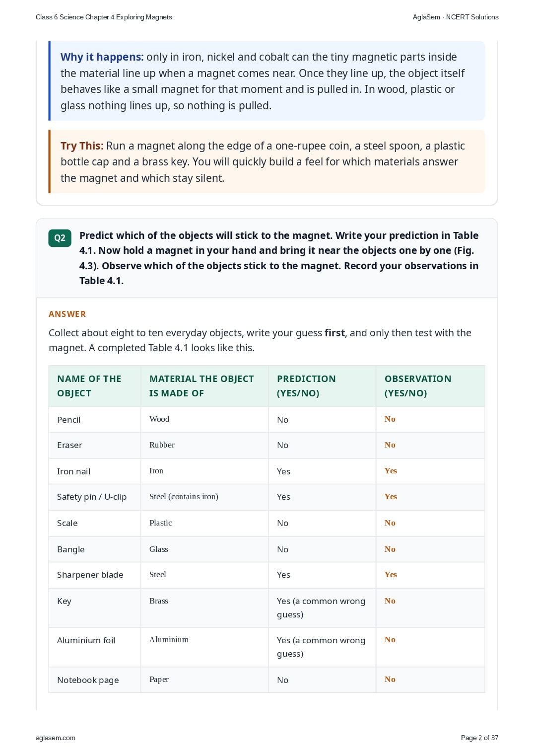Select 'Steel (contains iron)' material cell
Viewport: 534px width, 756px height.
point(204,497)
